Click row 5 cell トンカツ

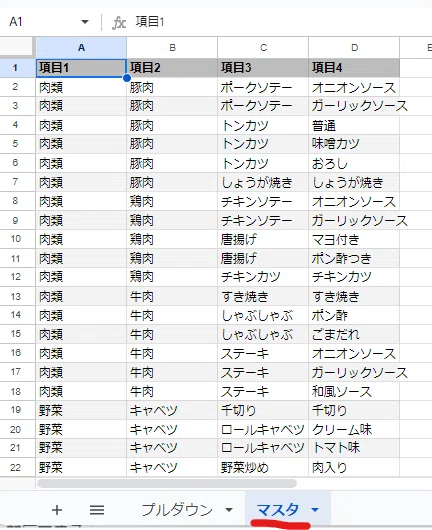tap(263, 144)
